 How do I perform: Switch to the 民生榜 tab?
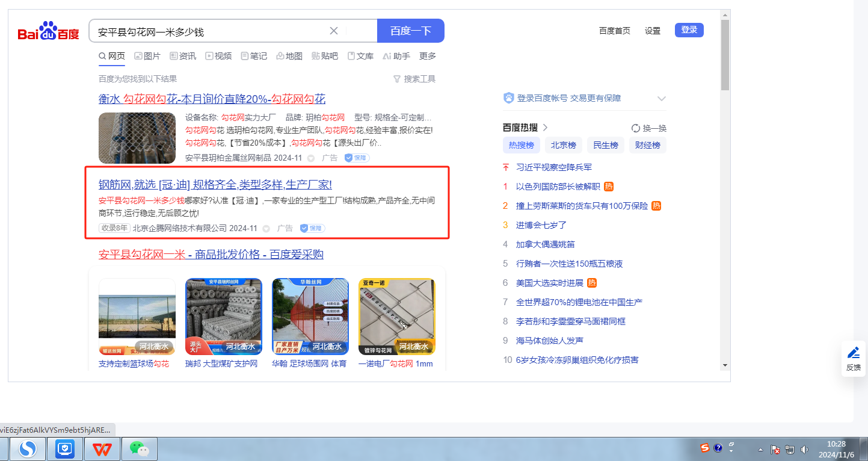pos(606,145)
